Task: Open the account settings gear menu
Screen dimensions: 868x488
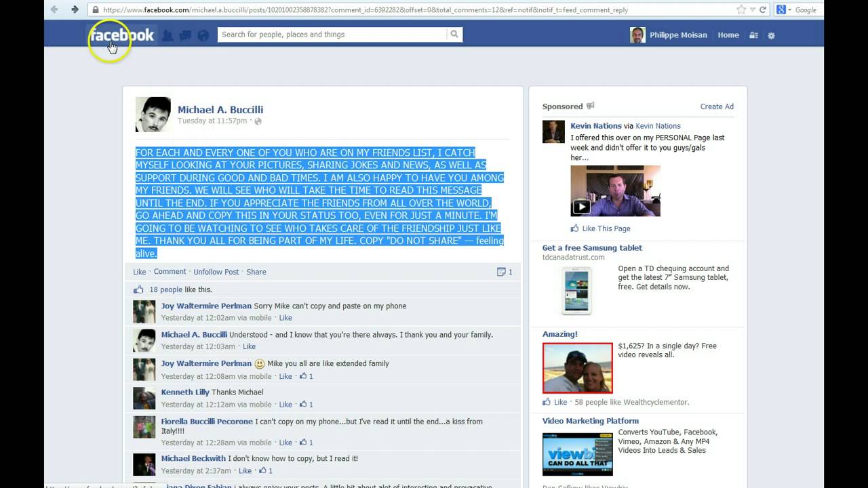Action: pyautogui.click(x=771, y=35)
